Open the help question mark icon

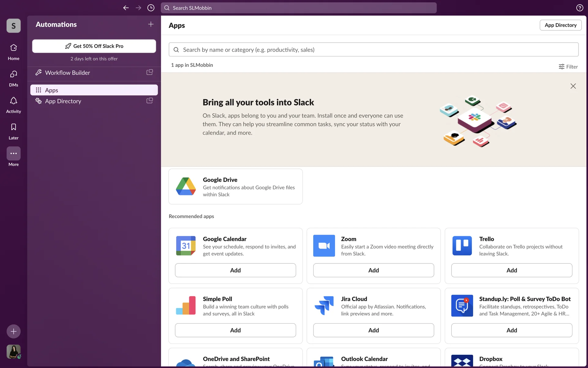[579, 8]
